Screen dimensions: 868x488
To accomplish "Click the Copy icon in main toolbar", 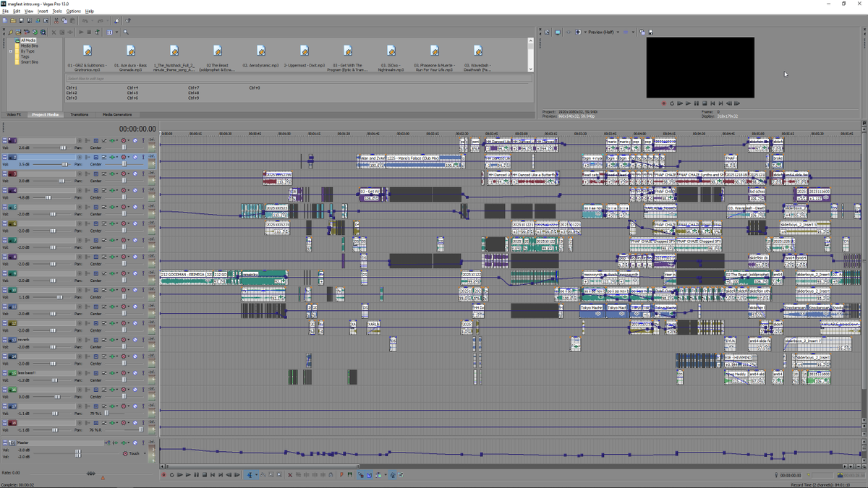I will [64, 20].
